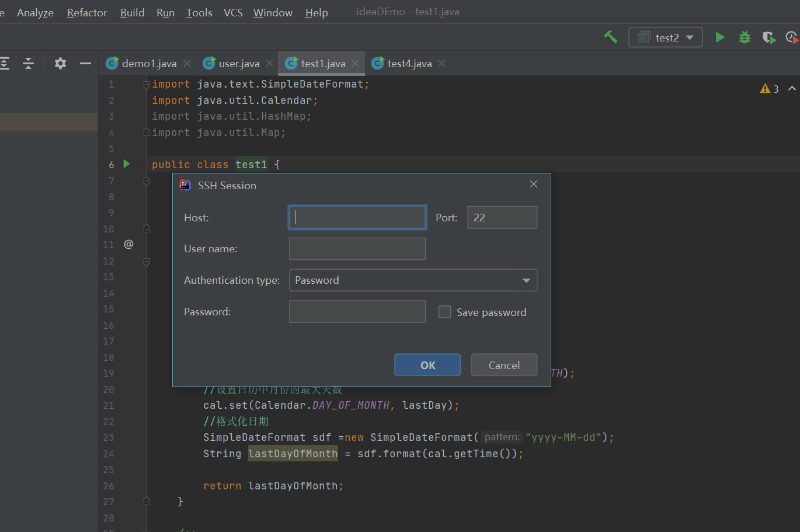Click the User name input field

357,249
